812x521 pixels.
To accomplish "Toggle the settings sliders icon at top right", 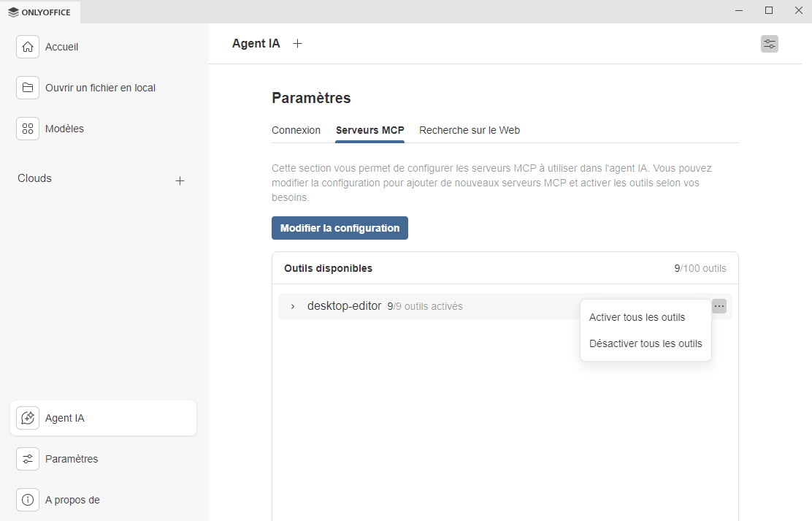I will tap(769, 44).
